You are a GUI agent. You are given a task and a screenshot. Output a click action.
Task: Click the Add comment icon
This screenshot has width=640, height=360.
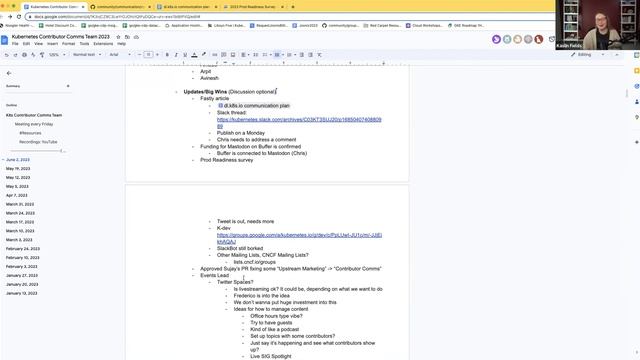[x=224, y=55]
